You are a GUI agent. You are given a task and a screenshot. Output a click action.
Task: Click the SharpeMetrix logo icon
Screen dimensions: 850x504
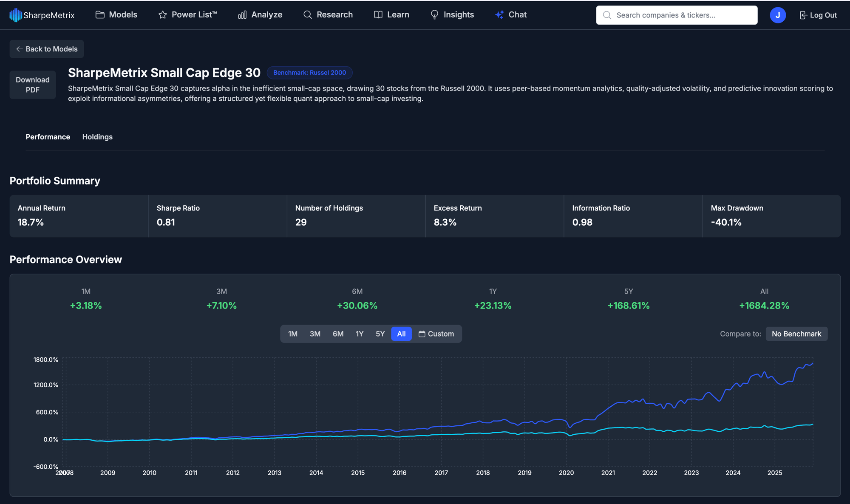(x=16, y=15)
